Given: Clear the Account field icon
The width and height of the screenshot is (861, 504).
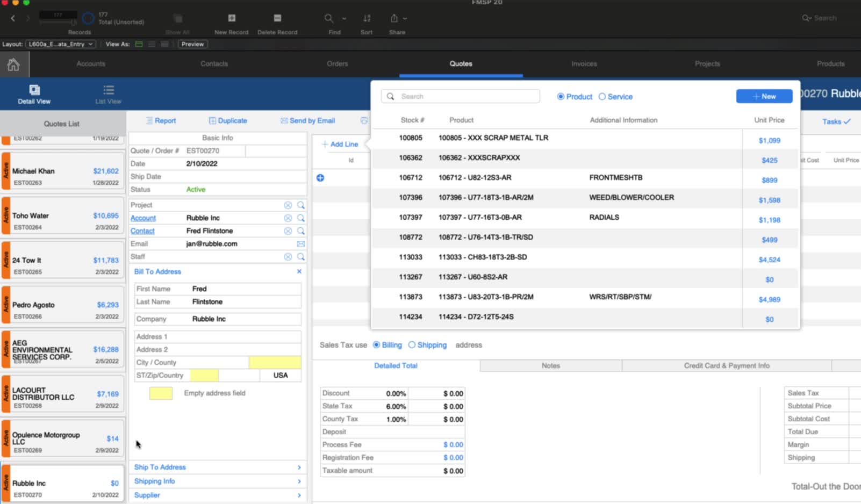Looking at the screenshot, I should pyautogui.click(x=288, y=218).
